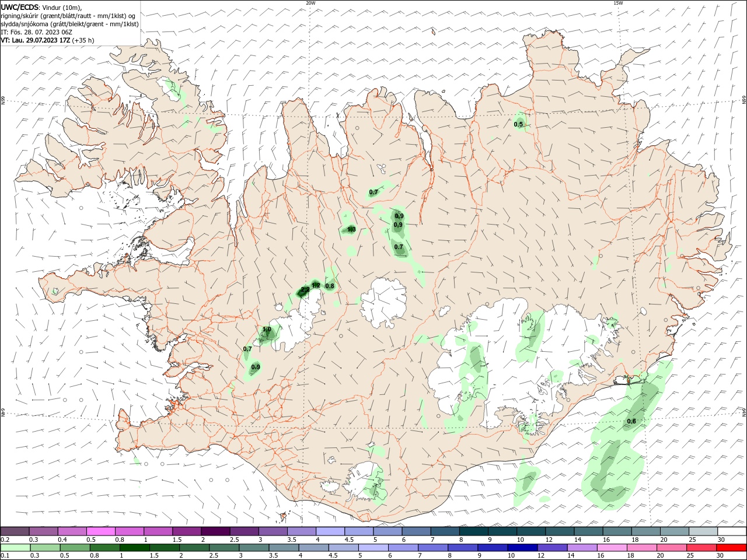Screen dimensions: 747x560
Task: Click the 0.9 value below the 1.0 label
Action: tap(255, 367)
